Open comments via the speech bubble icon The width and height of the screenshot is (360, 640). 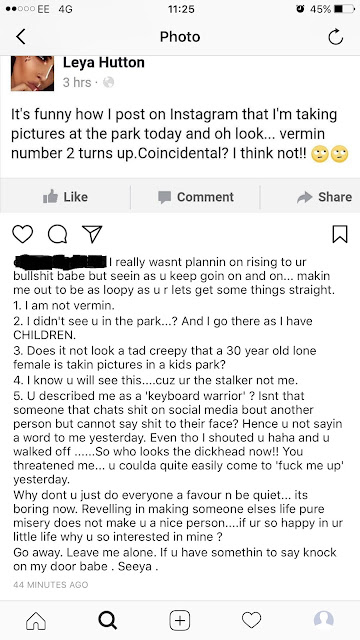coord(57,234)
